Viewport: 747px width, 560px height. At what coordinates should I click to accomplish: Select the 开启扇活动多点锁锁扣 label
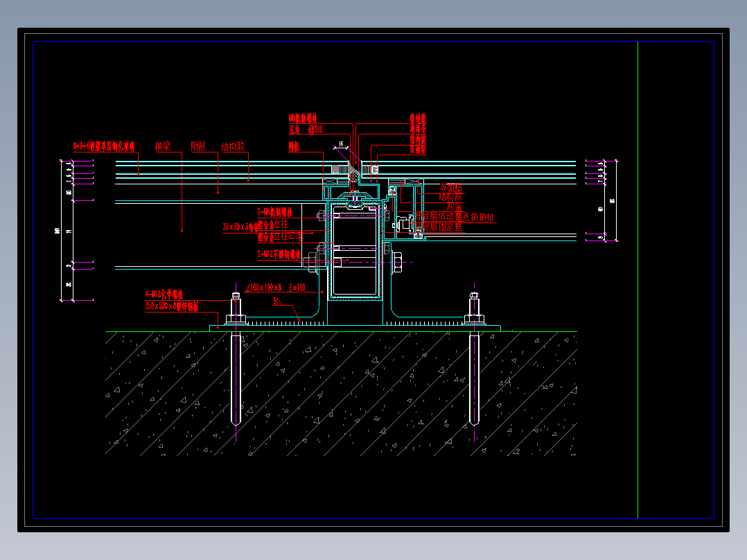(455, 218)
